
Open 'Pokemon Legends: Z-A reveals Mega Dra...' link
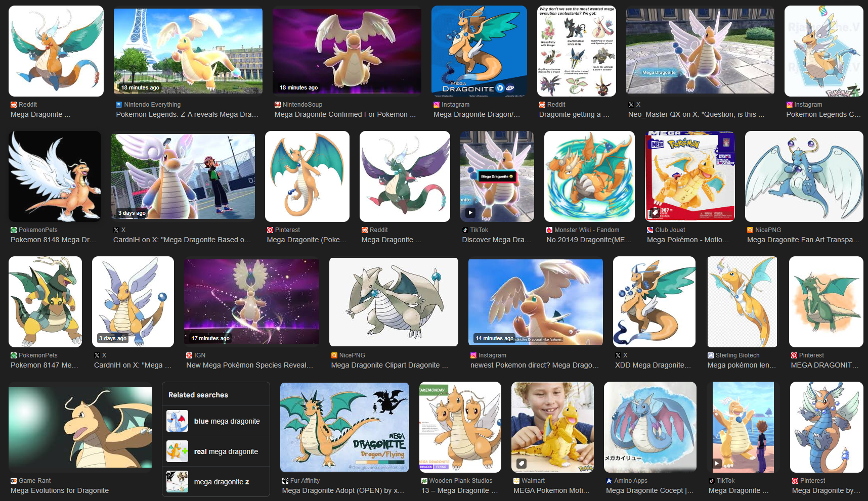187,114
